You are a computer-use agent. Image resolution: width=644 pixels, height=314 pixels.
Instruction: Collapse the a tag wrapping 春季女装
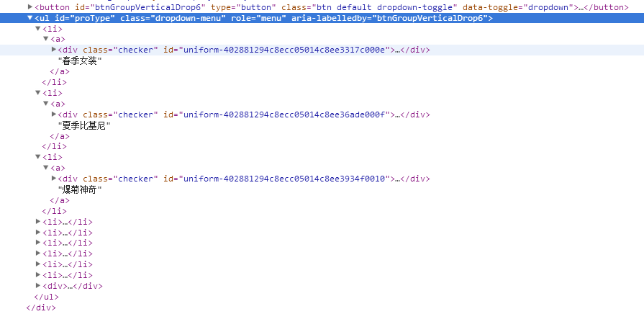(x=46, y=39)
